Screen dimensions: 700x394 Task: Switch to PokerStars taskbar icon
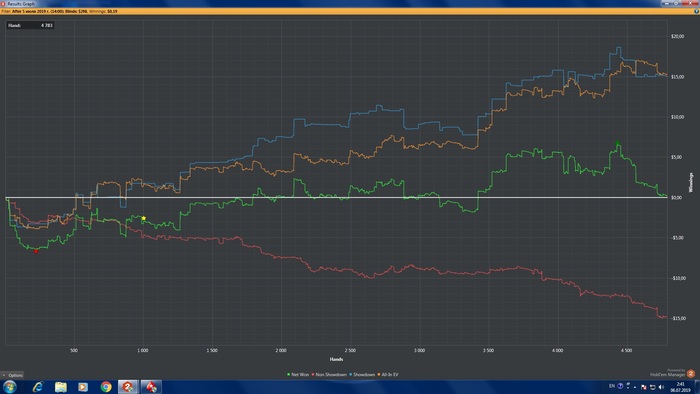151,386
